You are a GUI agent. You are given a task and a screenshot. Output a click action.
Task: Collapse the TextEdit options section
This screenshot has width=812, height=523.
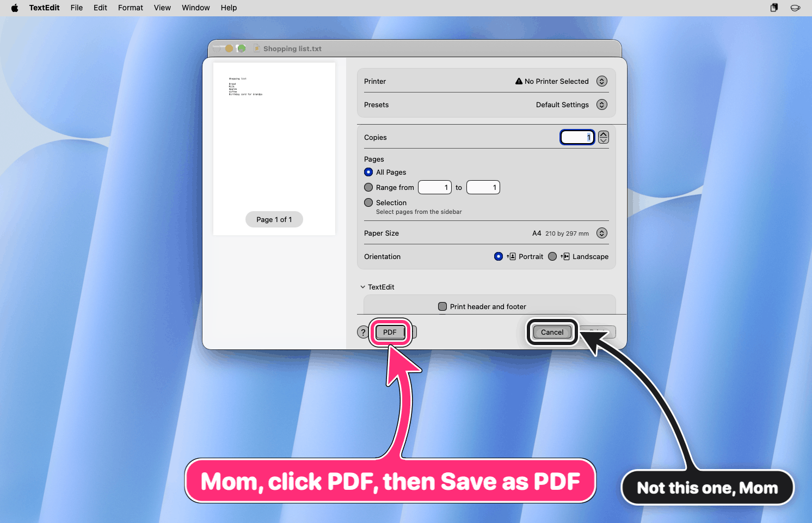click(x=362, y=287)
